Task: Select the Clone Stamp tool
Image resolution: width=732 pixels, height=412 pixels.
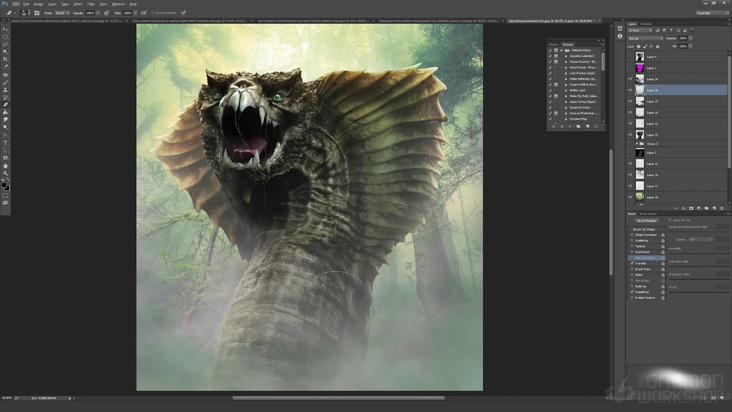Action: 6,90
